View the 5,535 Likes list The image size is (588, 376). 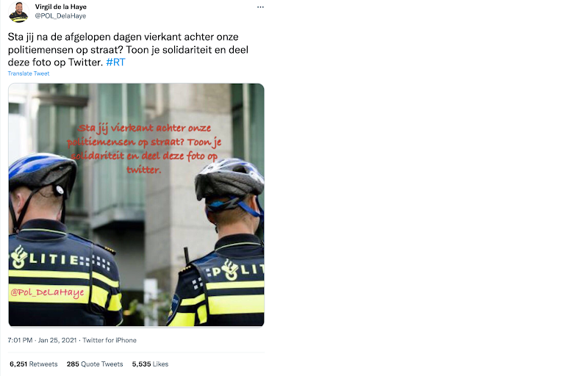tap(150, 364)
